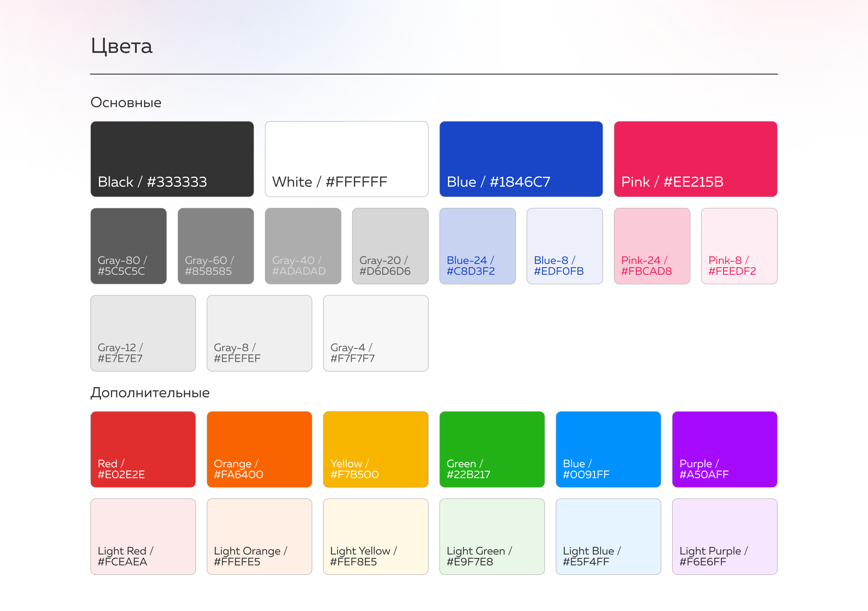Pick the main Blue #1846C7 swatch

point(521,159)
